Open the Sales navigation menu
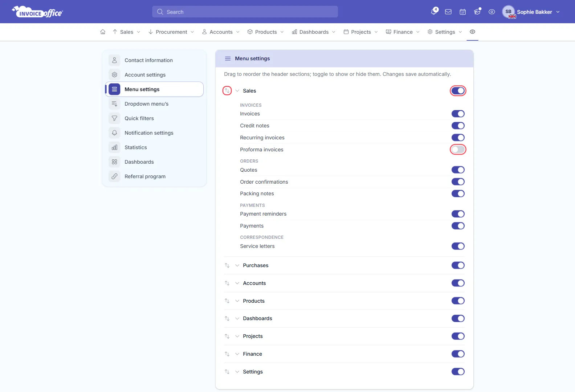 click(126, 32)
